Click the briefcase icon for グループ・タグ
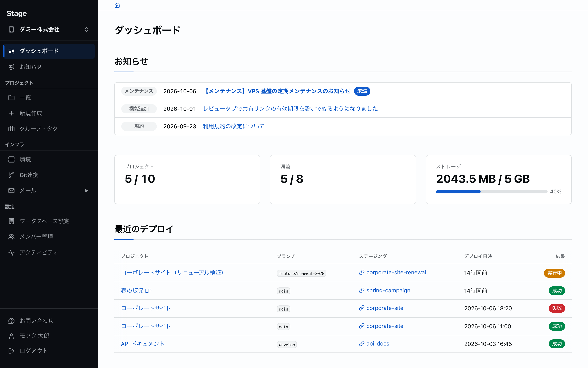588x368 pixels. [x=11, y=129]
